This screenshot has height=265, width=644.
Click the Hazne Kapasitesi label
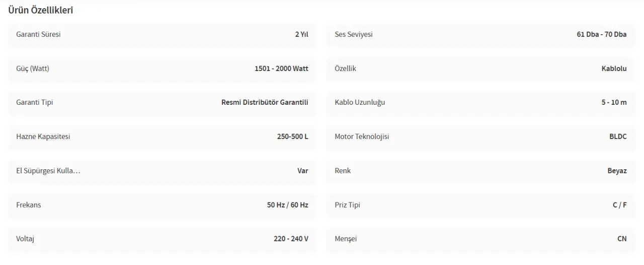pos(43,137)
